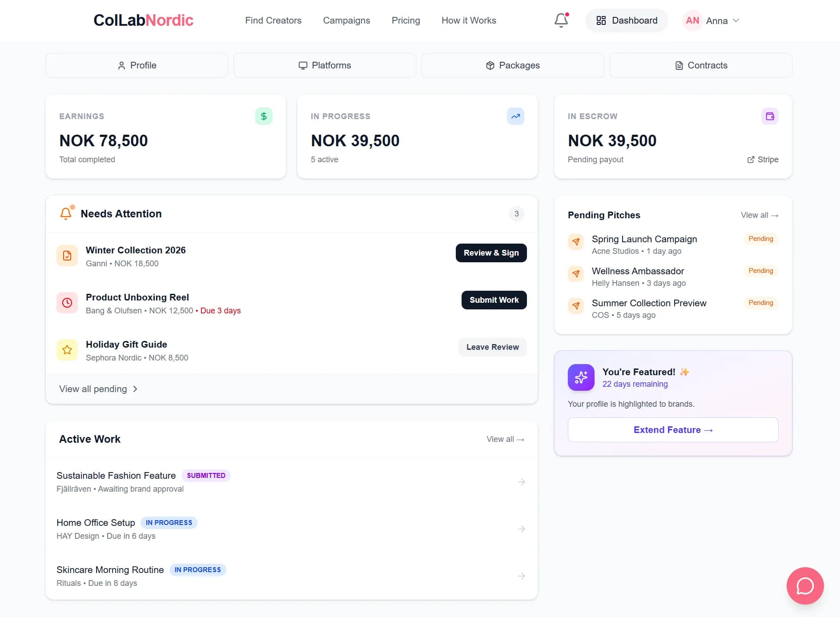
Task: Click Extend Feature in the featured banner
Action: (672, 429)
